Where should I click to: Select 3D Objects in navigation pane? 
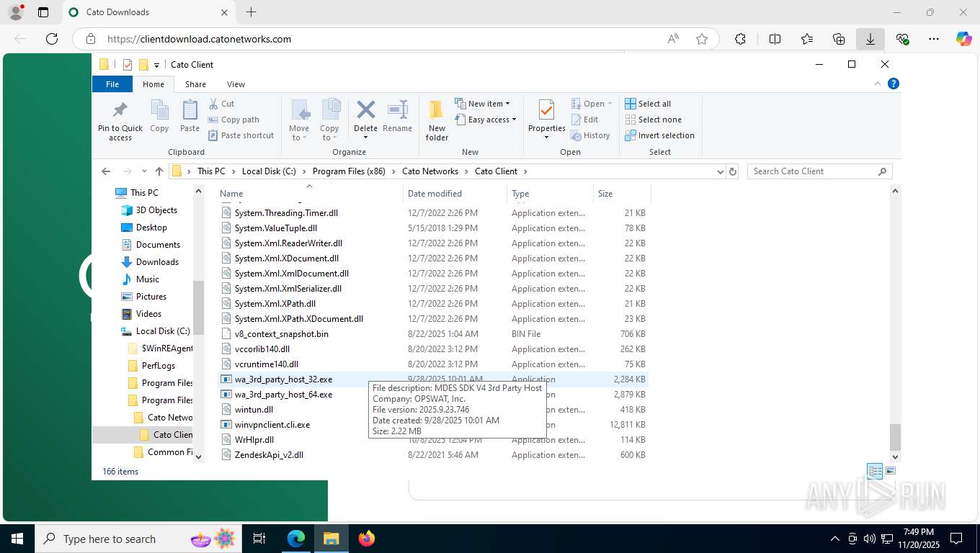[x=156, y=210]
